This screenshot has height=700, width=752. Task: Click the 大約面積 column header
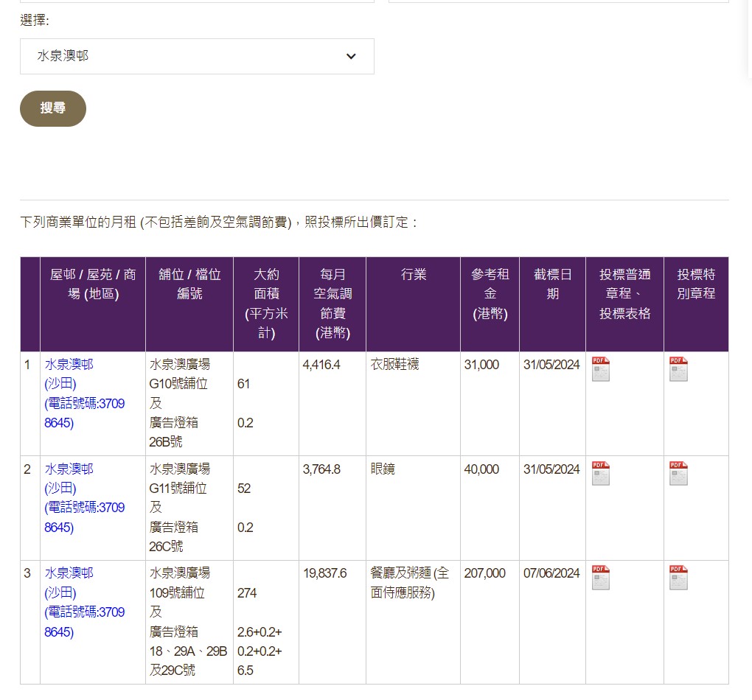[x=266, y=304]
